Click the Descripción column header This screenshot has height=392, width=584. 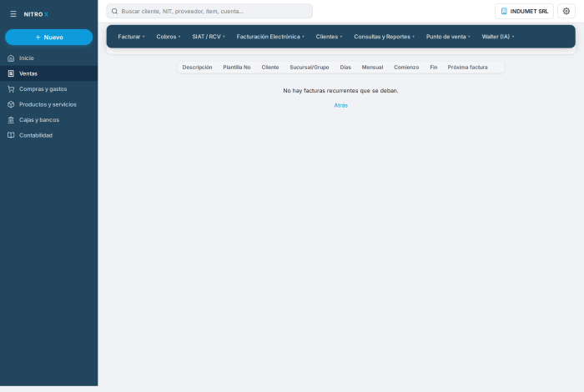[197, 68]
